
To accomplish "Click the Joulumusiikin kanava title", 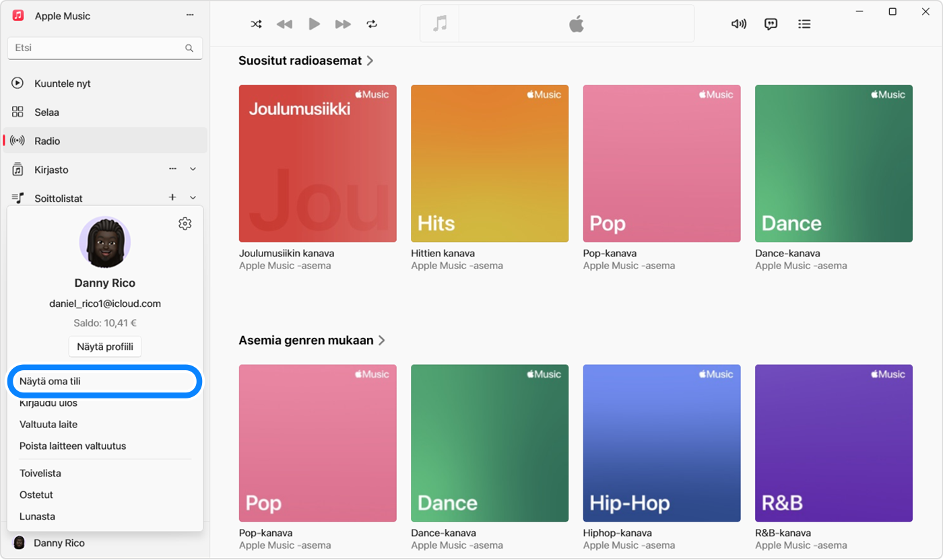I will tap(287, 254).
